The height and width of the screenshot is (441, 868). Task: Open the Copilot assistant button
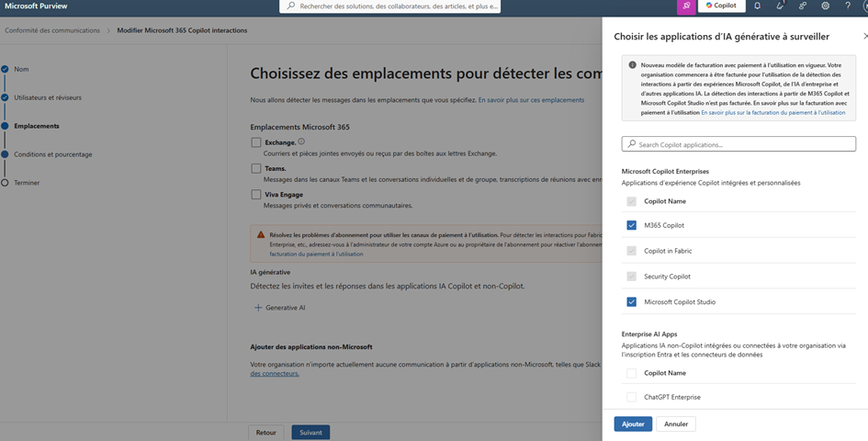pyautogui.click(x=721, y=6)
